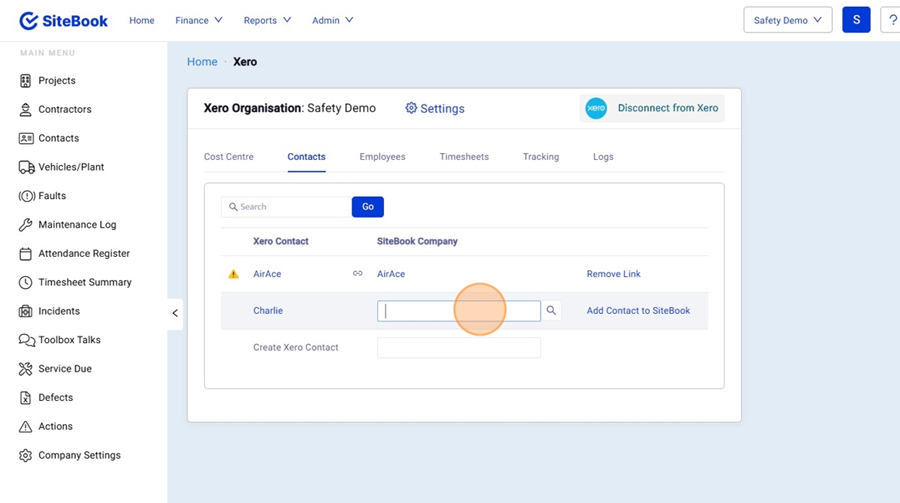Open the help question mark icon
The width and height of the screenshot is (900, 503).
click(892, 20)
